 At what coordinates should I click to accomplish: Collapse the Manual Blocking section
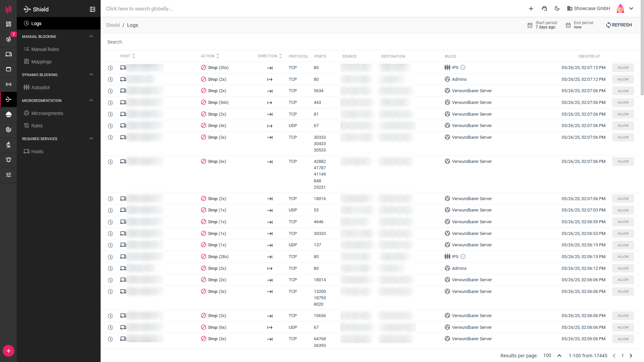click(x=91, y=36)
